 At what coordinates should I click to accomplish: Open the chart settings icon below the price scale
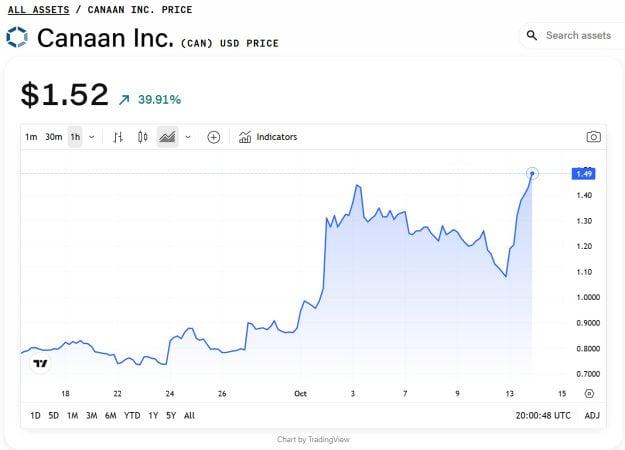[x=589, y=394]
